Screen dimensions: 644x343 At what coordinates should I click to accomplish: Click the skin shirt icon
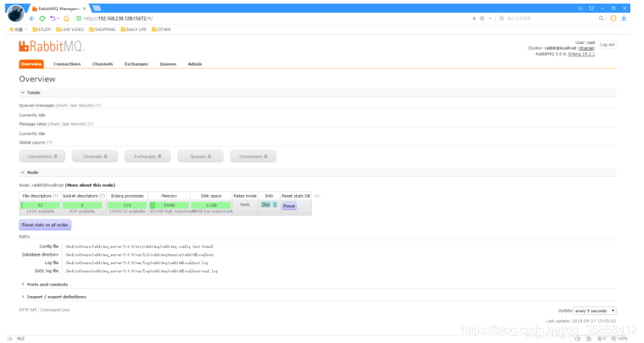click(x=591, y=8)
